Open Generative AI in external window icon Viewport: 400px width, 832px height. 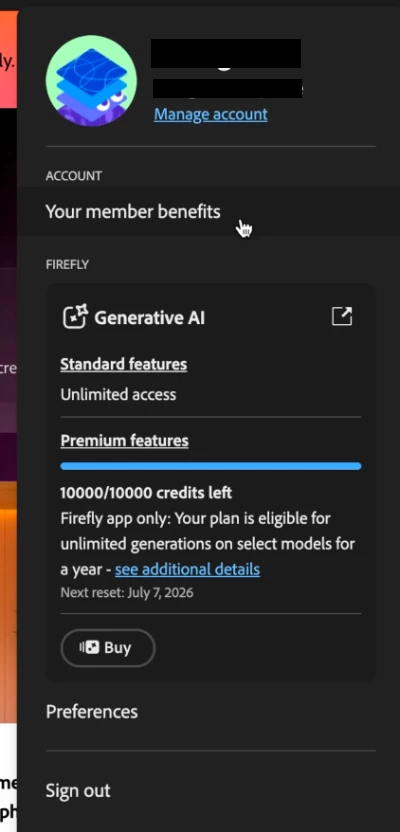coord(342,316)
